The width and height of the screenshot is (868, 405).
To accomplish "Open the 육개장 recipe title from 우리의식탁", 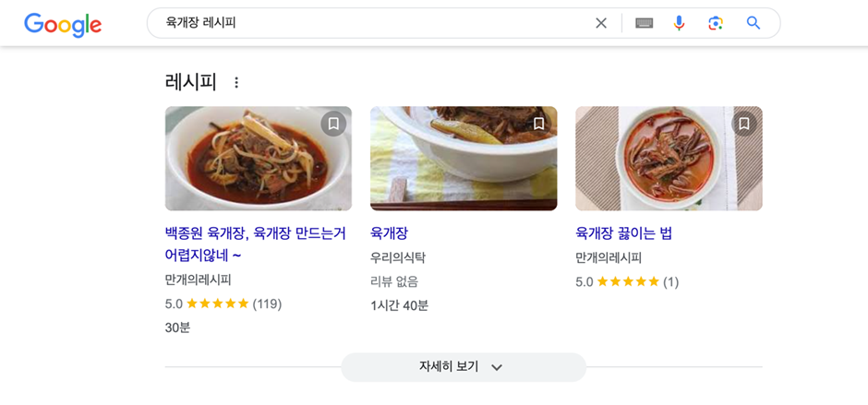I will click(389, 233).
